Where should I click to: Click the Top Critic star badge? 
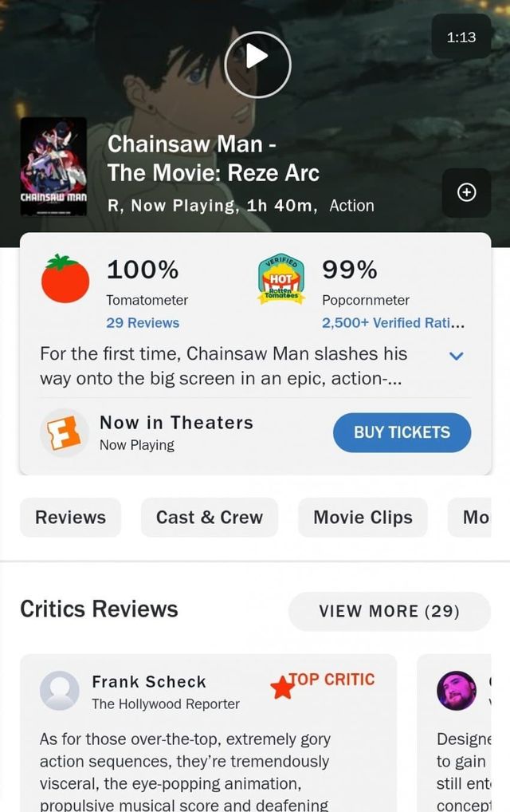tap(281, 686)
